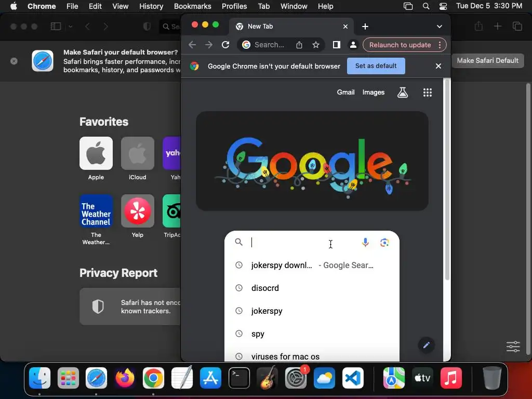Expand Safari's sidebar dropdown chevron
Image resolution: width=532 pixels, height=399 pixels.
(x=71, y=26)
